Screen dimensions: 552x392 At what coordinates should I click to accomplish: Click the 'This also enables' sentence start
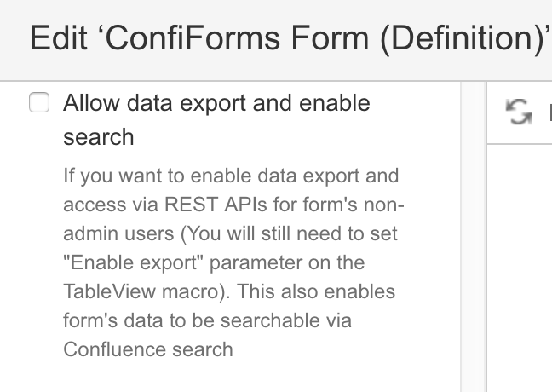(316, 291)
